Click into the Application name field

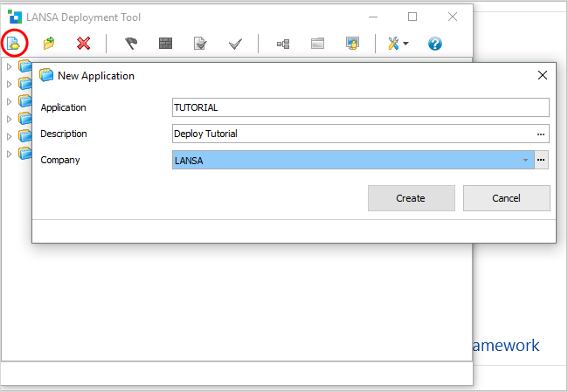pyautogui.click(x=360, y=107)
